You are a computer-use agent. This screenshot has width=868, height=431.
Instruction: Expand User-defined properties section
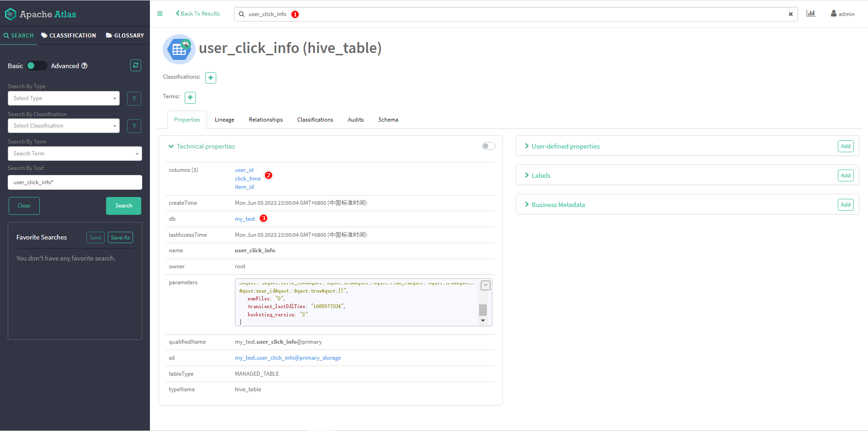click(x=562, y=146)
